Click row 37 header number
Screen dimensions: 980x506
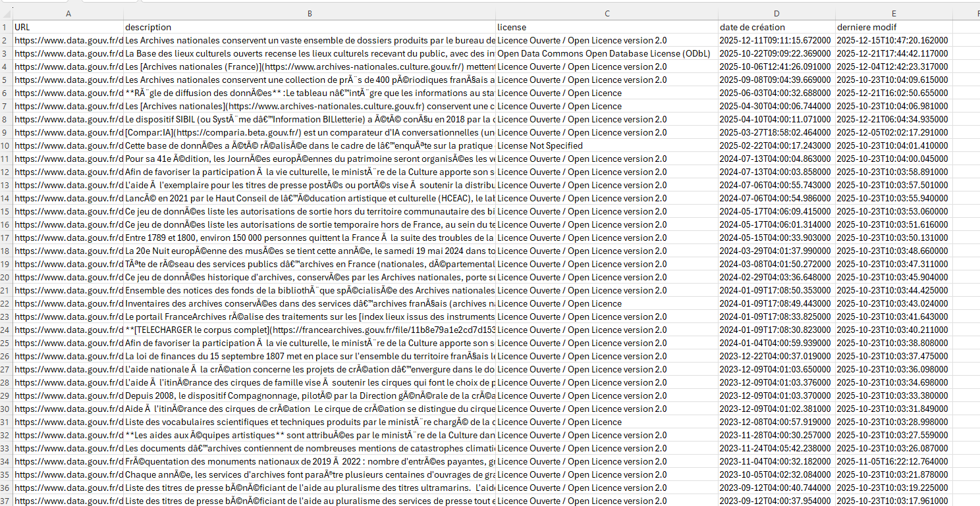pyautogui.click(x=6, y=501)
